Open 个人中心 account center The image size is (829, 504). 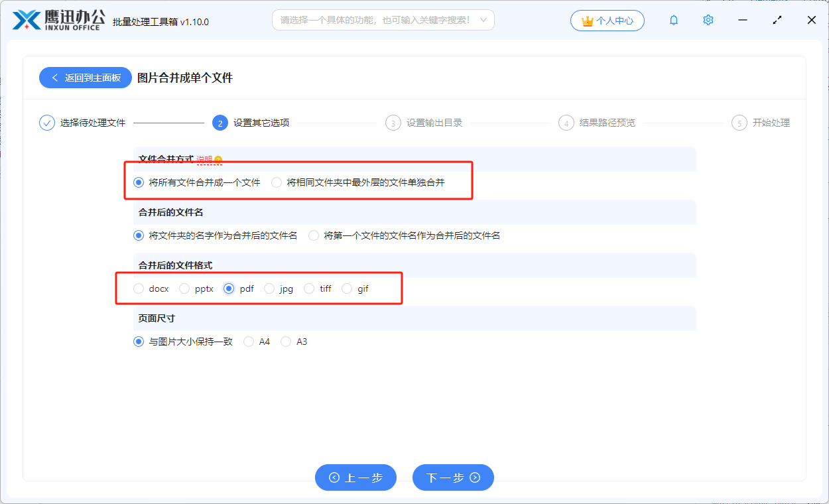click(x=607, y=21)
